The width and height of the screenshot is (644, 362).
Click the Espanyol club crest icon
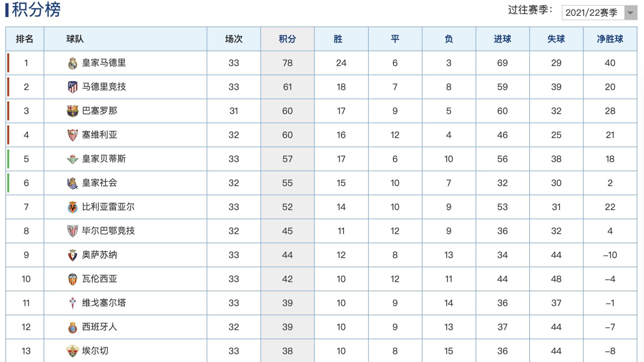point(72,327)
